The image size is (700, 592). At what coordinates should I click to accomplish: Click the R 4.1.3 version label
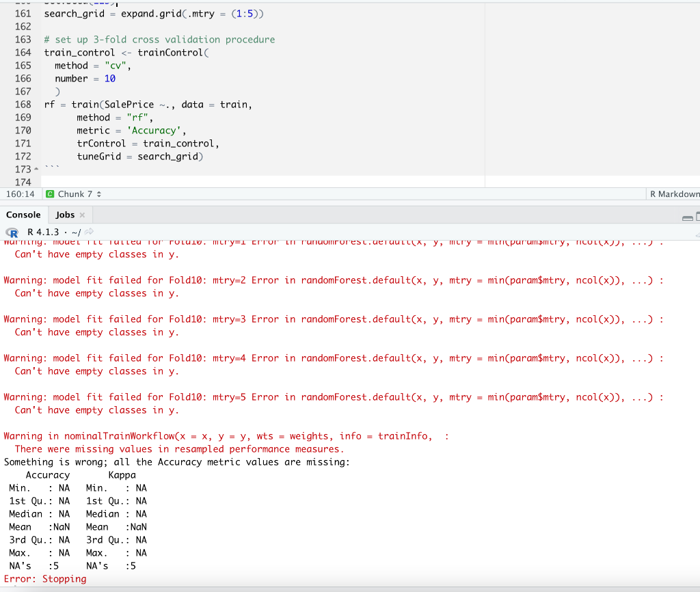coord(43,232)
